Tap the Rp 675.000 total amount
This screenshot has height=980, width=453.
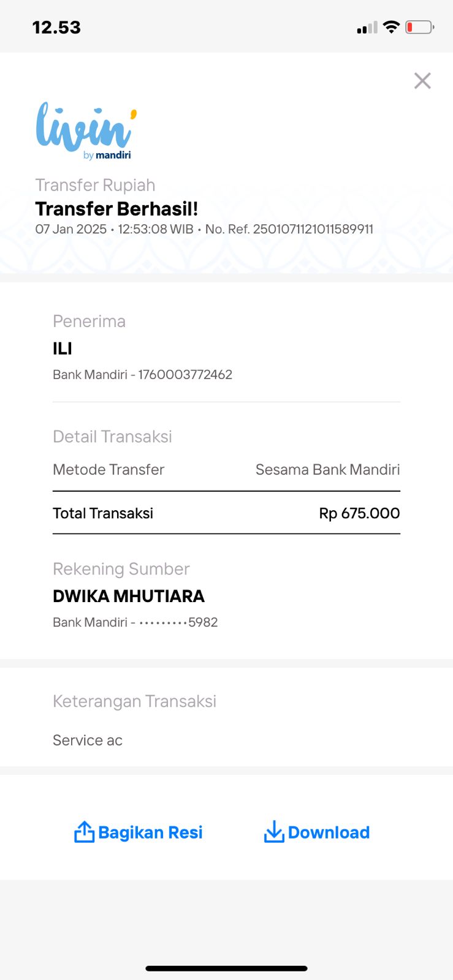coord(359,513)
